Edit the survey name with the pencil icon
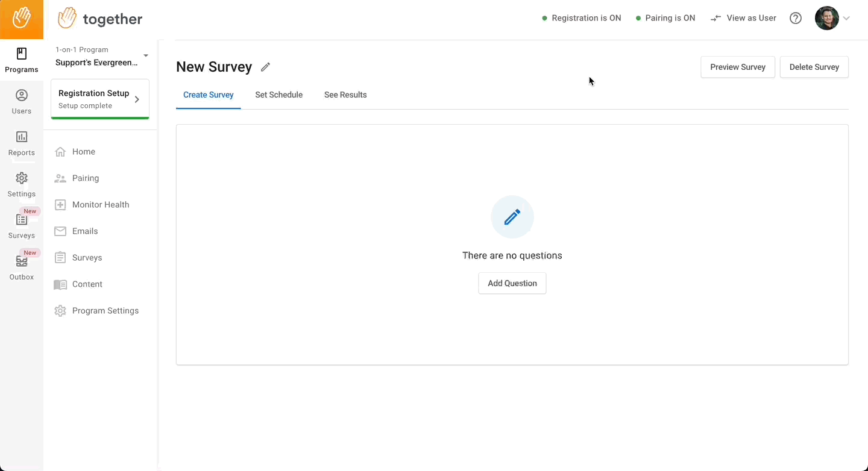Image resolution: width=868 pixels, height=471 pixels. 265,67
